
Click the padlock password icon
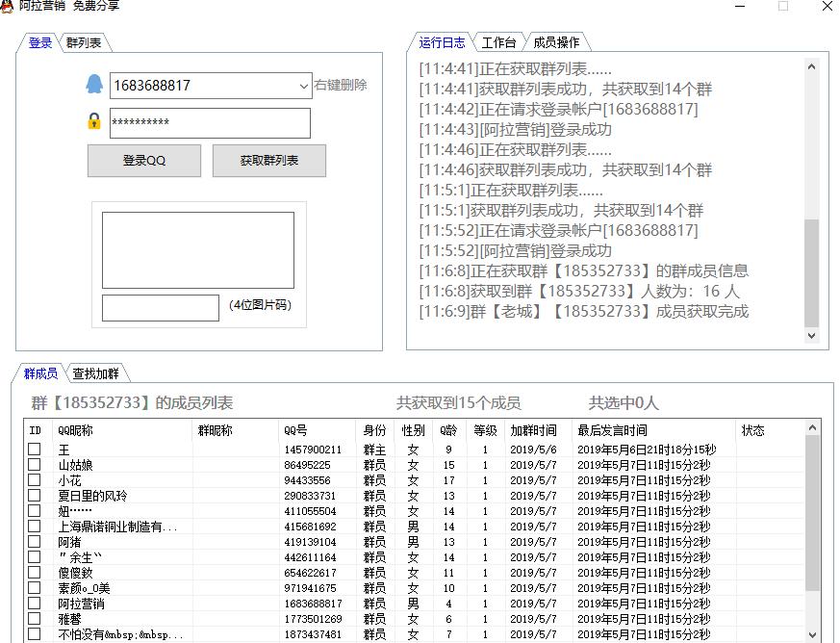94,121
